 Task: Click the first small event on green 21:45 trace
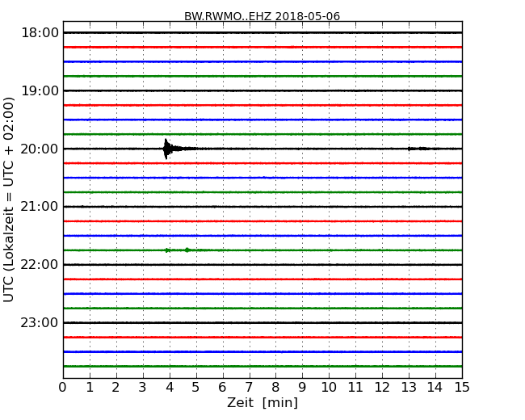(168, 250)
